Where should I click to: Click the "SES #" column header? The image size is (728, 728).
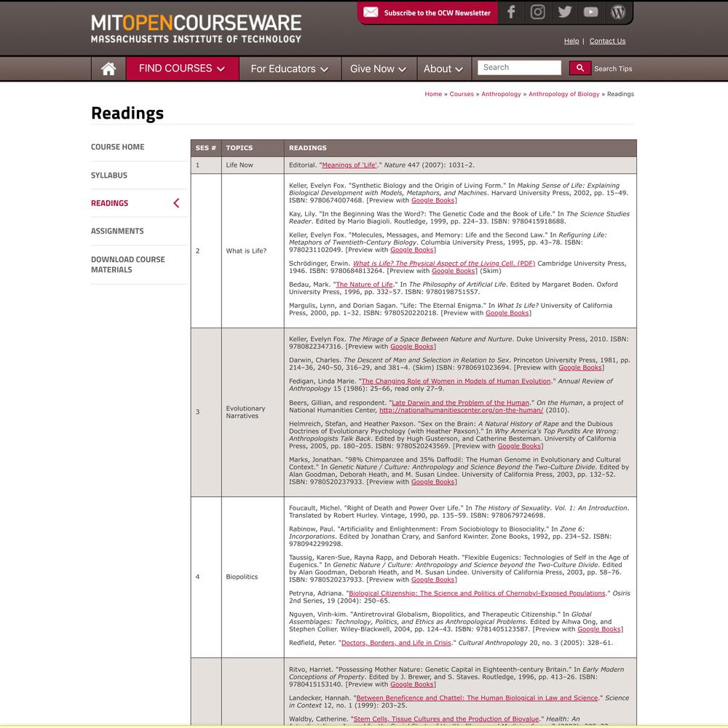(206, 148)
